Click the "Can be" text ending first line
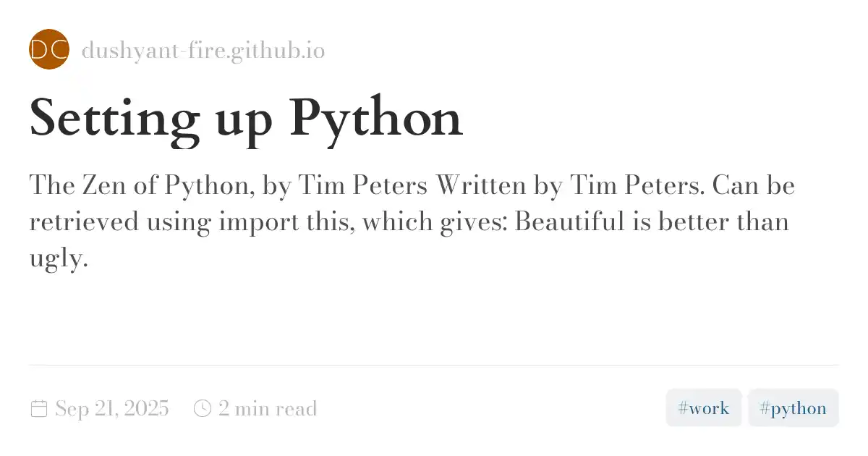The height and width of the screenshot is (456, 868). click(x=754, y=186)
